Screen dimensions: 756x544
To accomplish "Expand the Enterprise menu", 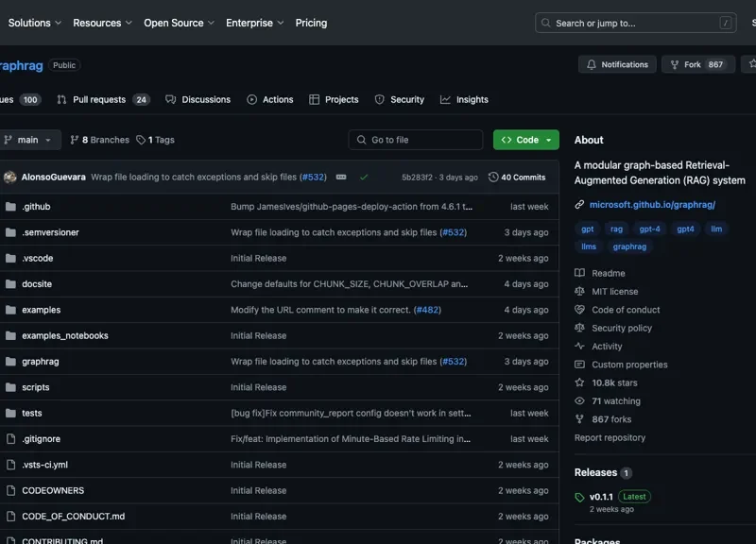I will point(254,23).
